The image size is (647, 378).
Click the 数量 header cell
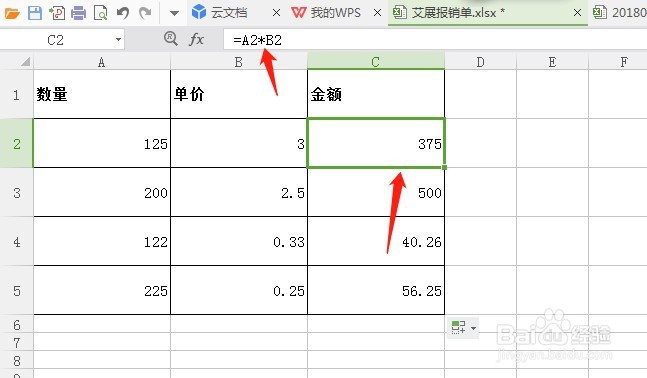(x=102, y=94)
